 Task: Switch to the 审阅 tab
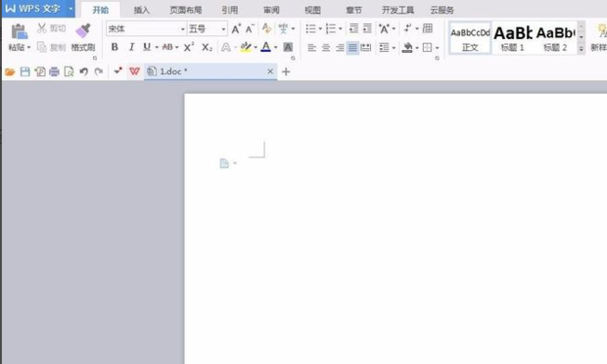271,10
